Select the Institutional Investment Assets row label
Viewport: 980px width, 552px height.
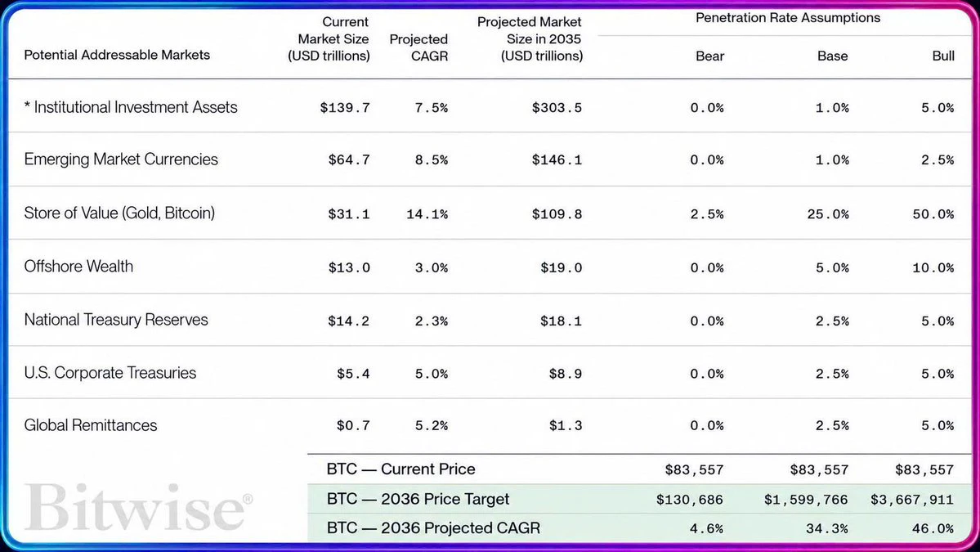tap(131, 107)
